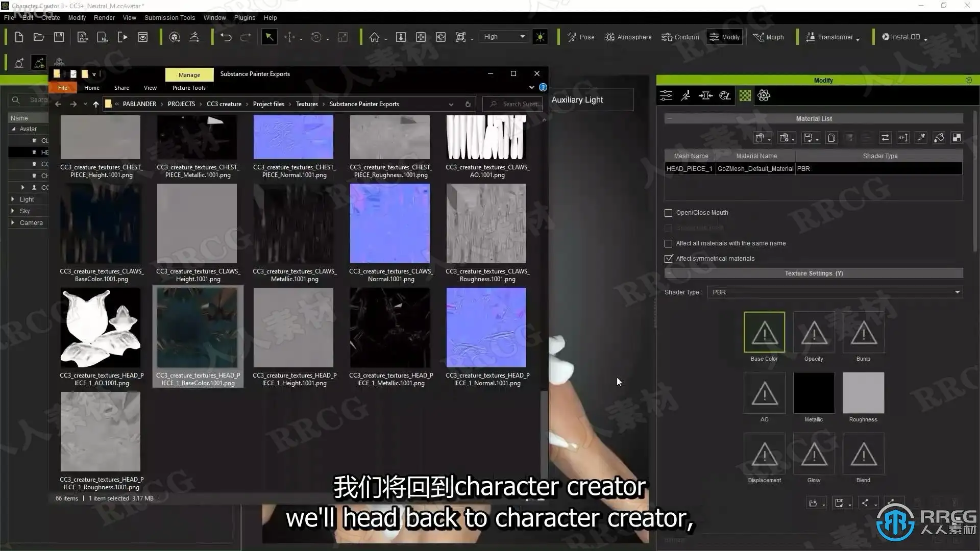The image size is (980, 551).
Task: Enable Open/Close Mouth checkbox
Action: click(668, 213)
